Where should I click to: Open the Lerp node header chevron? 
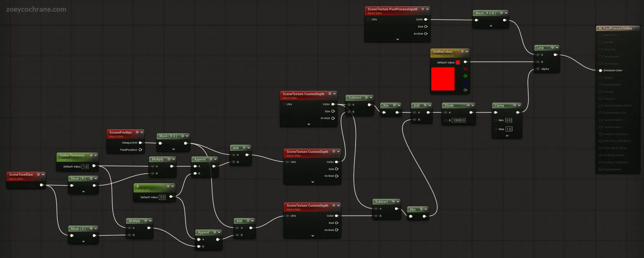[x=557, y=47]
